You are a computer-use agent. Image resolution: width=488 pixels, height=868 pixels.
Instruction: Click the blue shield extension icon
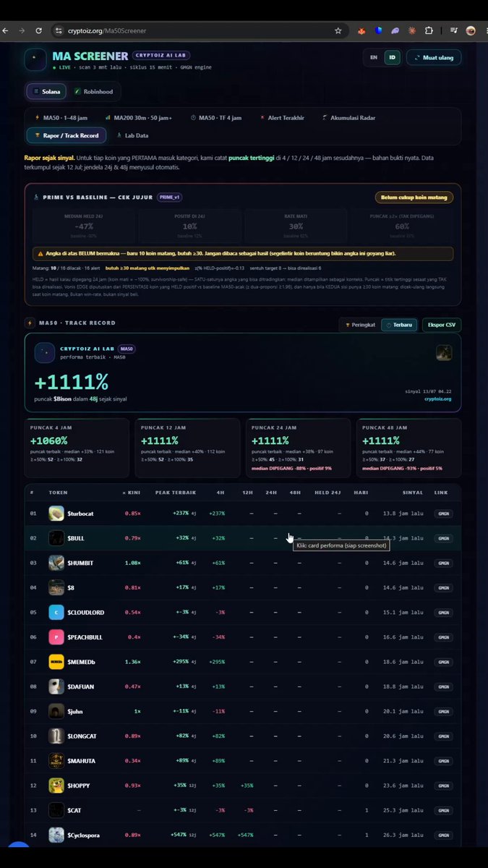point(379,31)
